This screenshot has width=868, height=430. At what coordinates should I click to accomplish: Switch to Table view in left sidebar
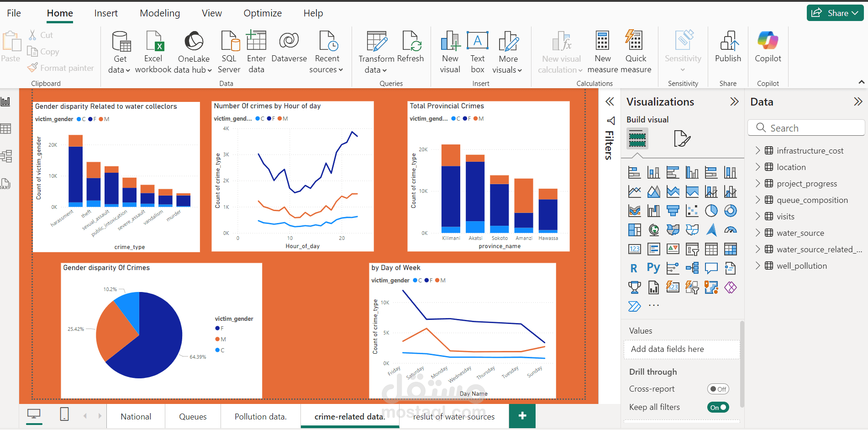tap(5, 129)
